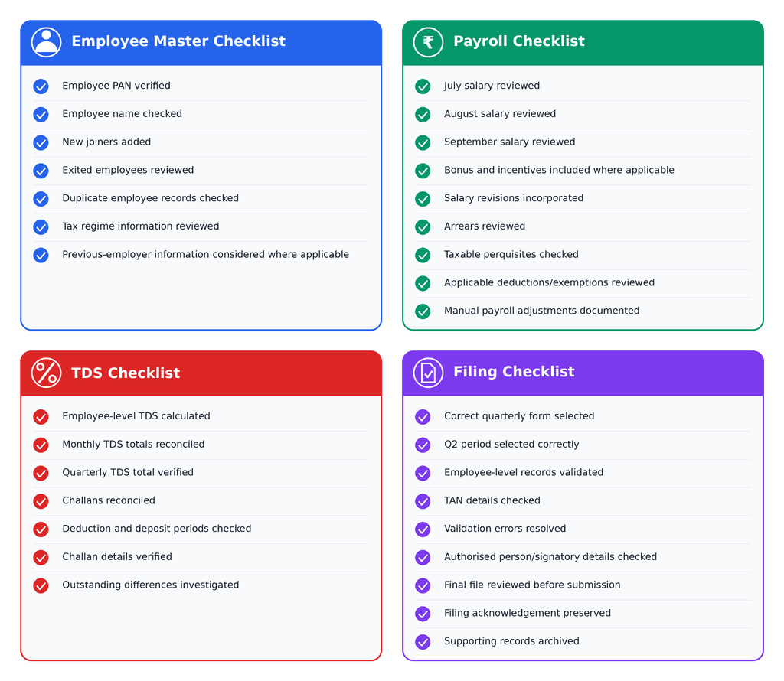Click the percent icon in TDS header

[x=46, y=373]
